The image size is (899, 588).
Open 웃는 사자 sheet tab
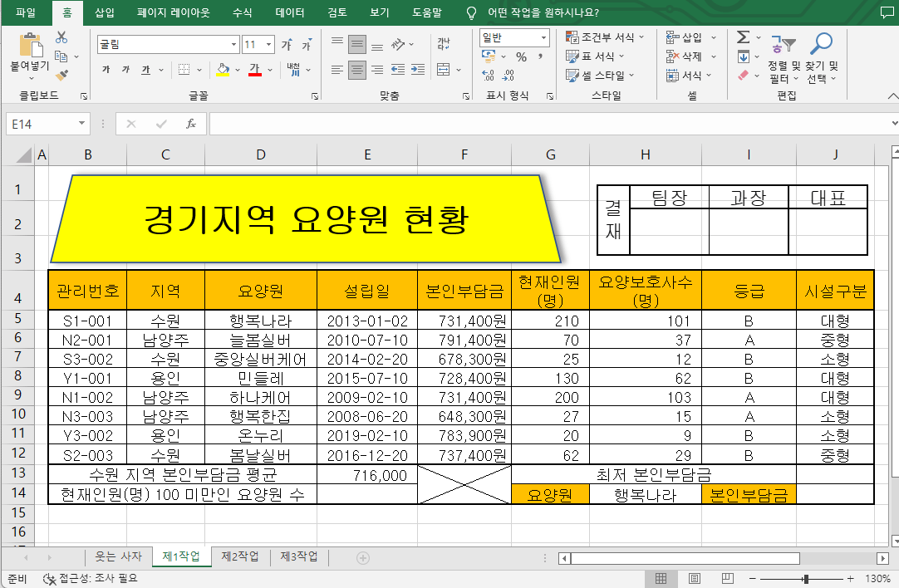tap(118, 556)
